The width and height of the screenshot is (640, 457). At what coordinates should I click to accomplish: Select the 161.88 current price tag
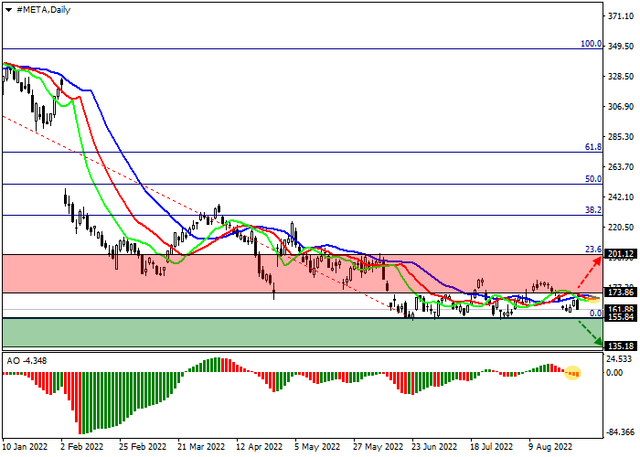[x=620, y=309]
